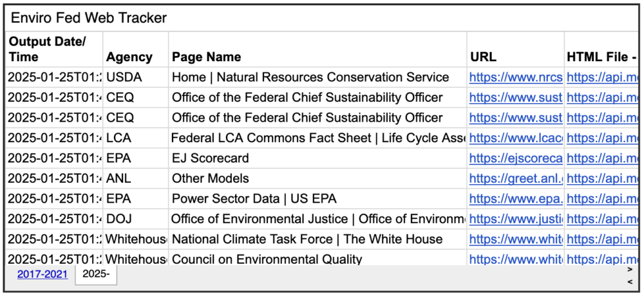Select the Output Date/Time header cell
Viewport: 644px width, 296px height.
point(54,50)
